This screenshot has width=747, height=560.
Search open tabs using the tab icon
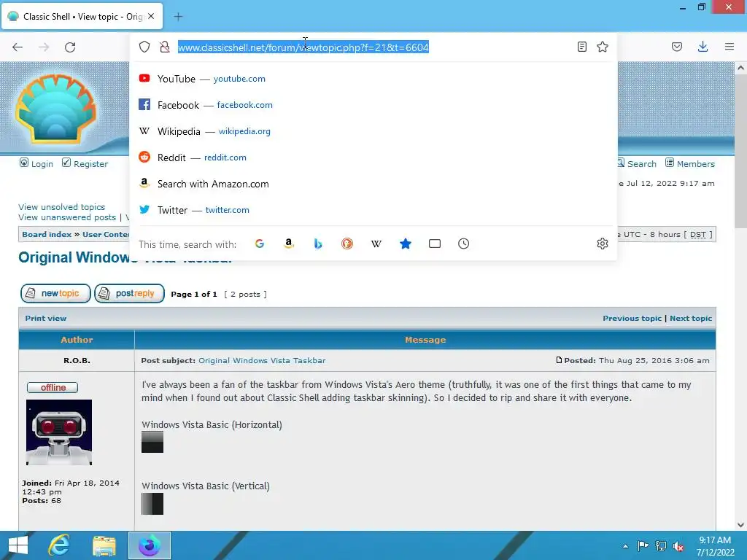(435, 244)
